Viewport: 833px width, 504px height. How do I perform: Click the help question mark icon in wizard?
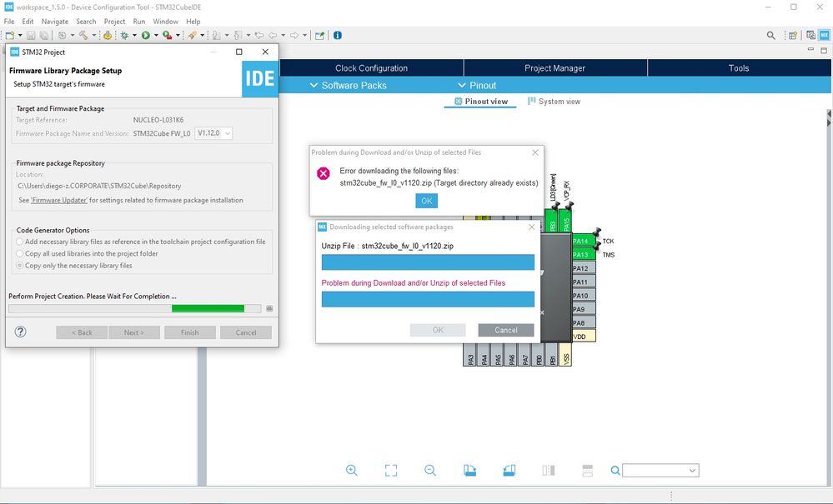point(20,332)
